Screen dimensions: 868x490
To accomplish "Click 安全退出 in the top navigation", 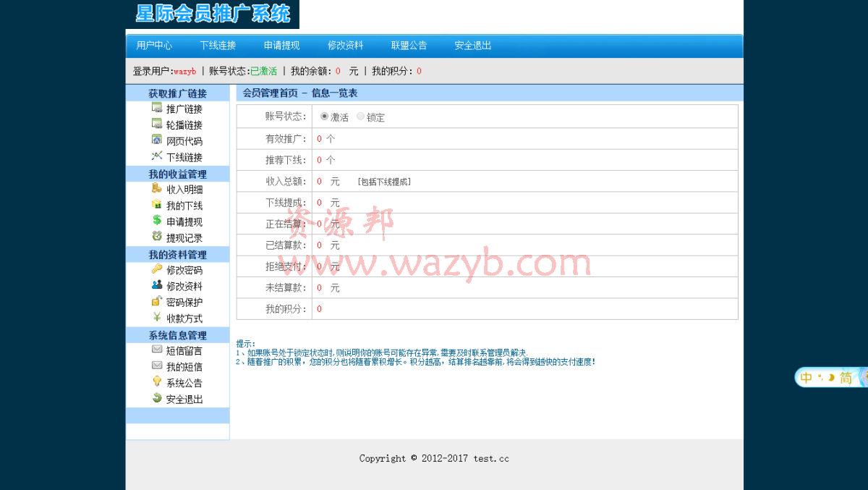I will pyautogui.click(x=473, y=45).
